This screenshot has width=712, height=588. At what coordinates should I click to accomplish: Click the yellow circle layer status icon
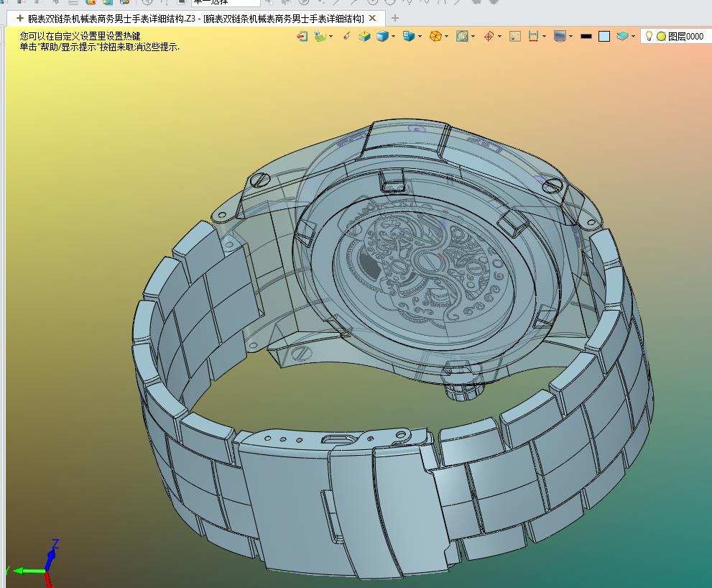pos(661,37)
